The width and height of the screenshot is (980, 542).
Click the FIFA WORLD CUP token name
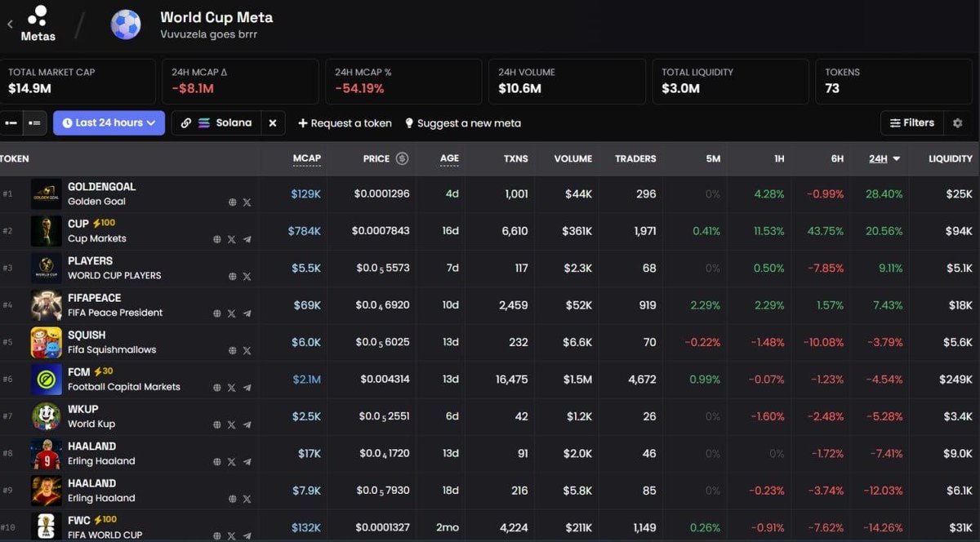point(105,535)
